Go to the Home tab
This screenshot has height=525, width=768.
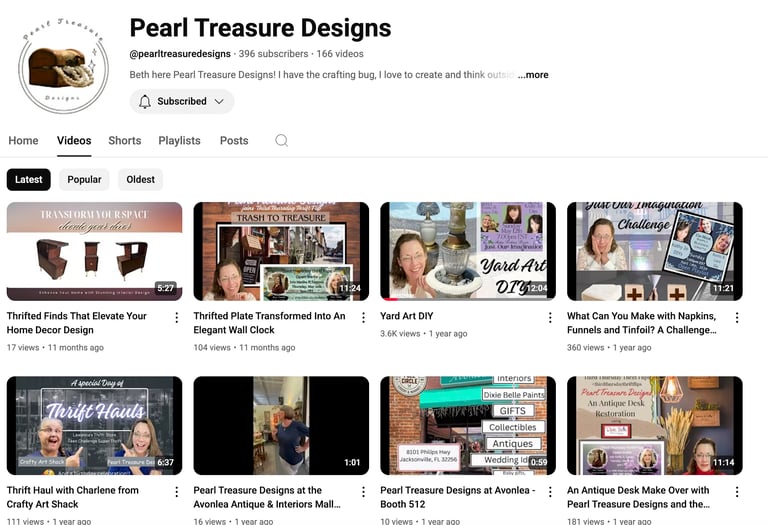click(x=23, y=141)
